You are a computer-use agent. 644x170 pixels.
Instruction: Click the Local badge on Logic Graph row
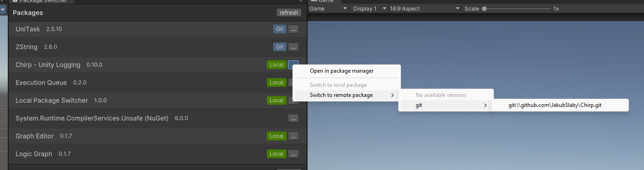click(276, 154)
